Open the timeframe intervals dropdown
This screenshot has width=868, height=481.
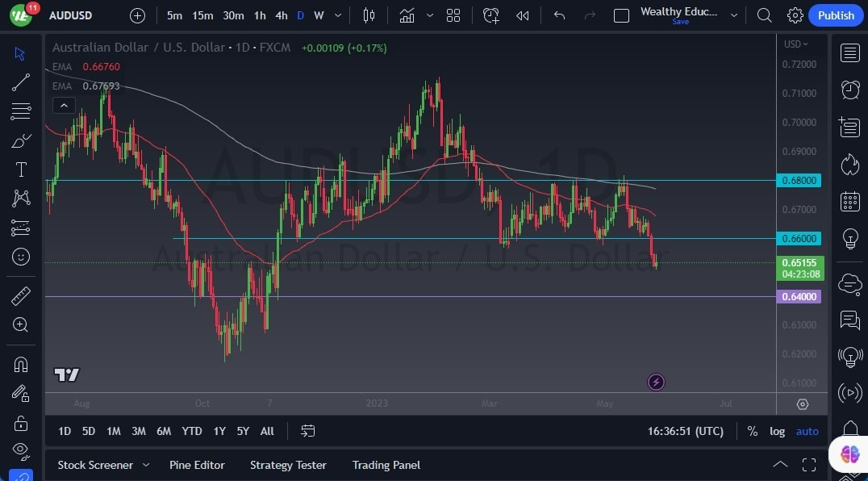coord(337,15)
